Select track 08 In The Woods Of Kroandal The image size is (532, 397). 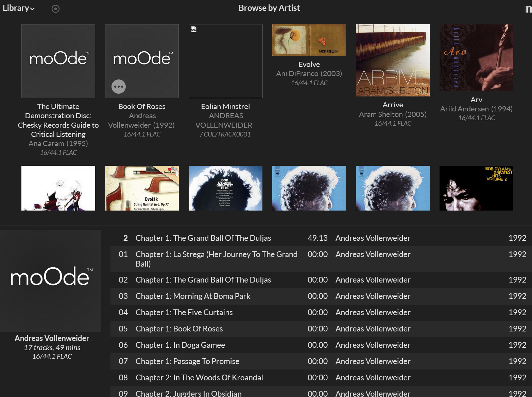pos(321,378)
